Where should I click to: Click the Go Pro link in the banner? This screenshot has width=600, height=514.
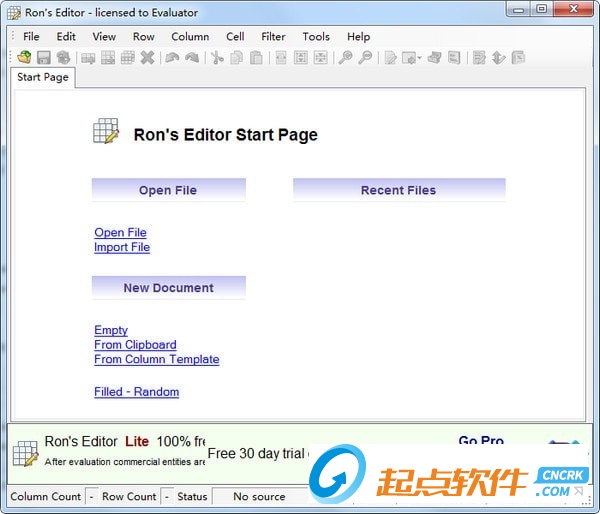pos(481,440)
